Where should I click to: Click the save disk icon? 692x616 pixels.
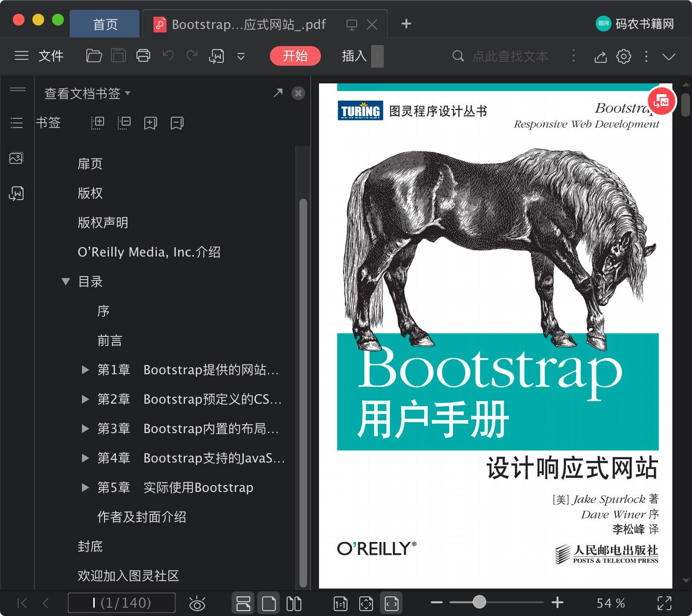click(x=118, y=56)
